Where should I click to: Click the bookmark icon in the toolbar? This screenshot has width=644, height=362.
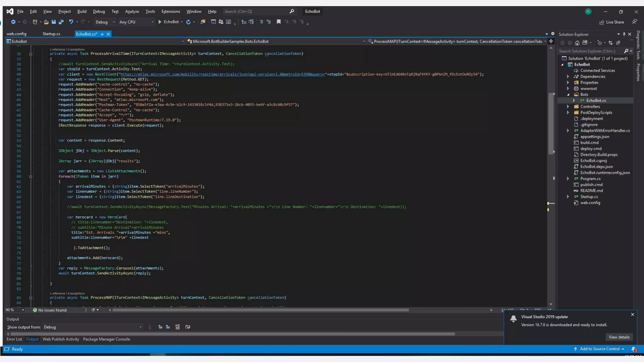pyautogui.click(x=279, y=22)
